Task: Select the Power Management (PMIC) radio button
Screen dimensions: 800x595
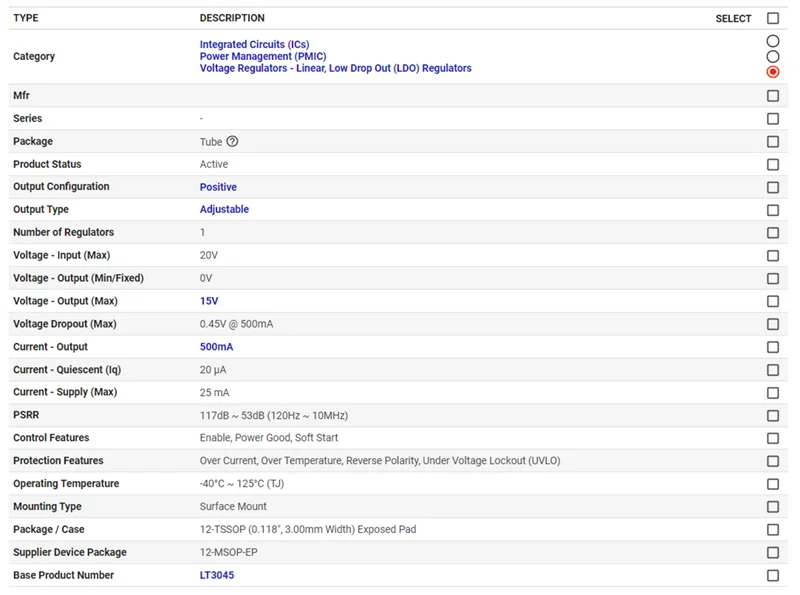Action: pos(773,56)
